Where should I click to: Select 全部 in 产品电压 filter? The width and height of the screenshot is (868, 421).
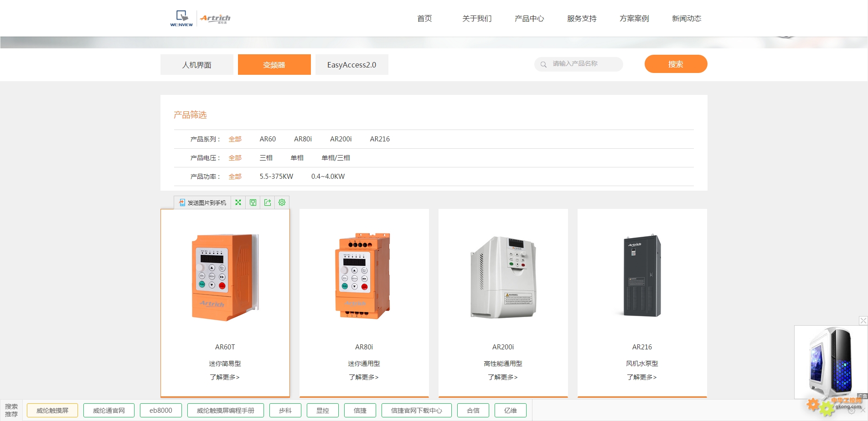(235, 158)
